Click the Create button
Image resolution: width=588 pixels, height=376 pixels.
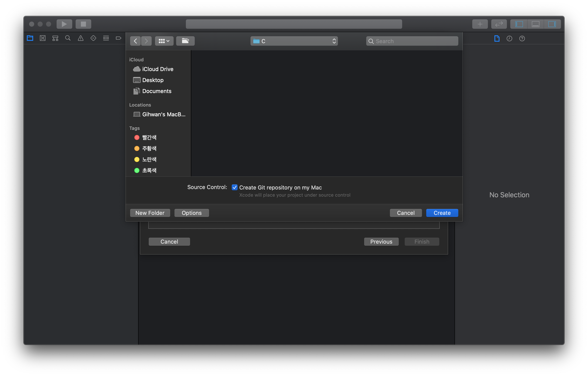pos(442,213)
